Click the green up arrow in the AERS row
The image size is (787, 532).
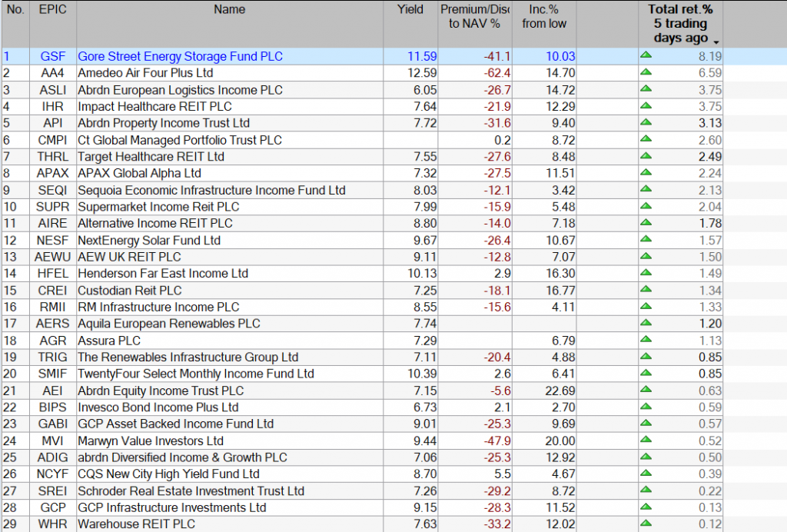[646, 323]
